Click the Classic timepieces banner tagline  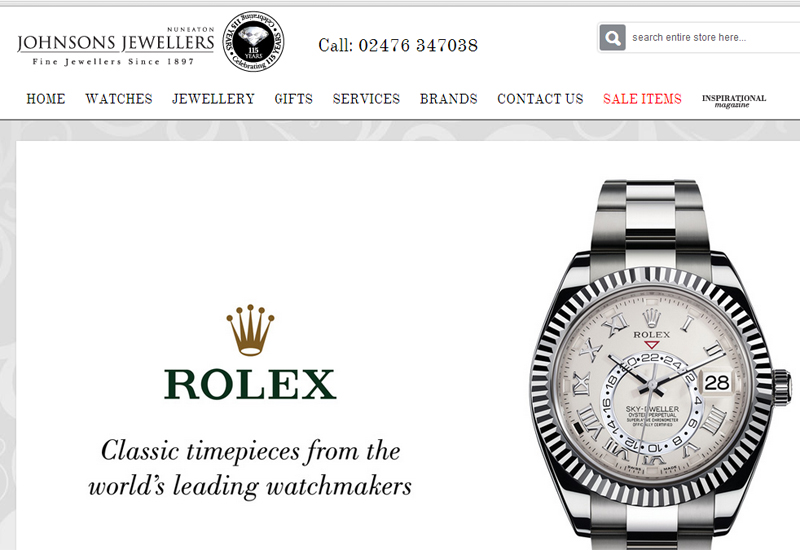(250, 468)
